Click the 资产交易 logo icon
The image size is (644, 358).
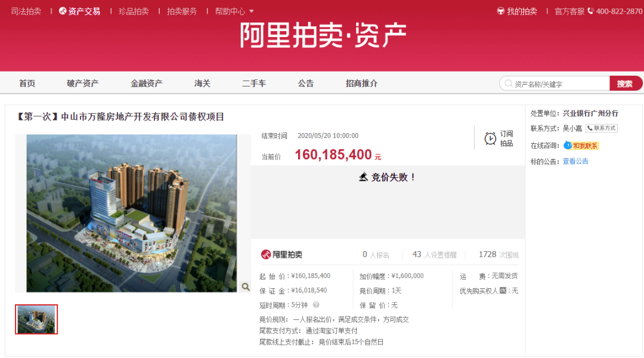point(63,11)
